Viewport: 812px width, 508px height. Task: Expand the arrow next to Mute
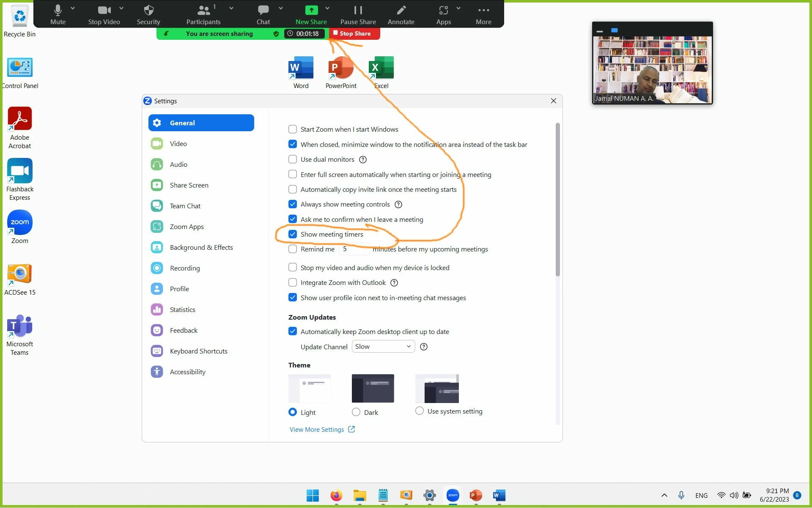[x=73, y=8]
